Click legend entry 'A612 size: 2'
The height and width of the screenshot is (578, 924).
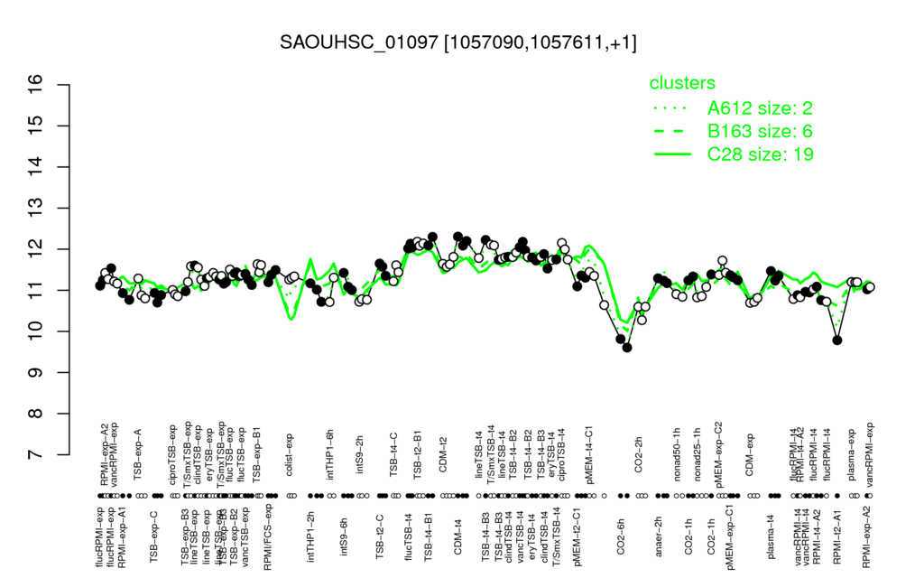[x=760, y=108]
